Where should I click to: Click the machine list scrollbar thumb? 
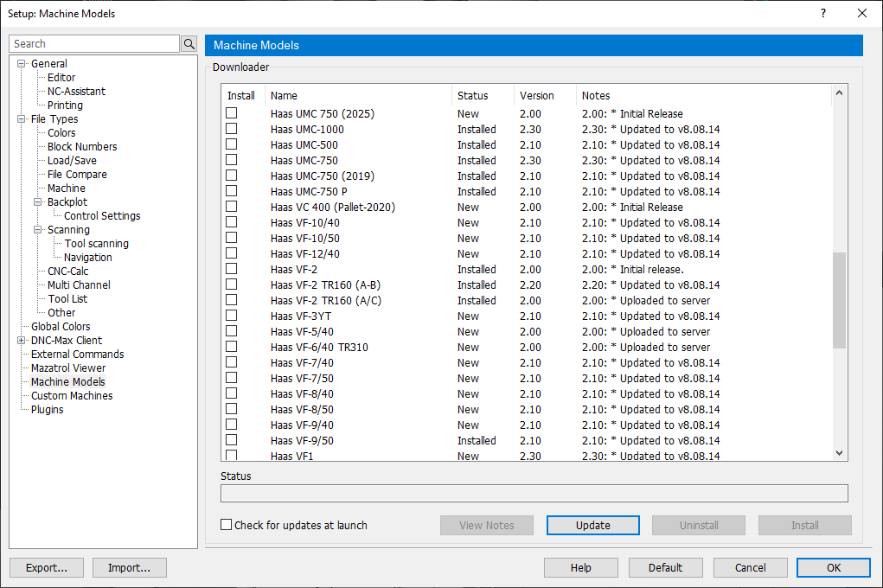click(839, 300)
